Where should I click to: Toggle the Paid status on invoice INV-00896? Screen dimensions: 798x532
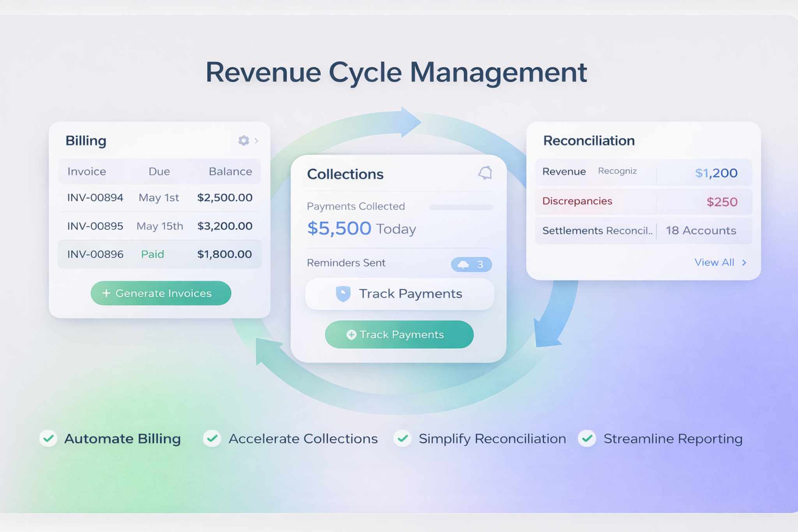(153, 254)
